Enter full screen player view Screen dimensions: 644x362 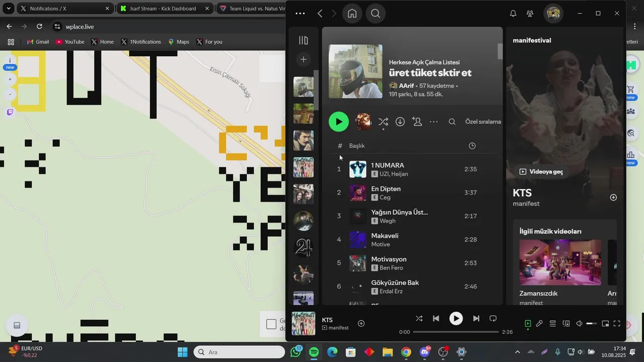(x=617, y=324)
